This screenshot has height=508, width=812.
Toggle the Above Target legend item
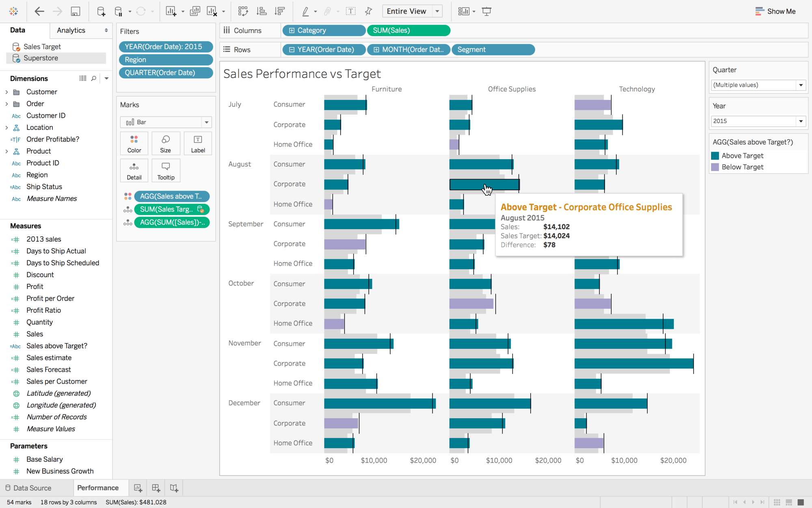pyautogui.click(x=743, y=156)
